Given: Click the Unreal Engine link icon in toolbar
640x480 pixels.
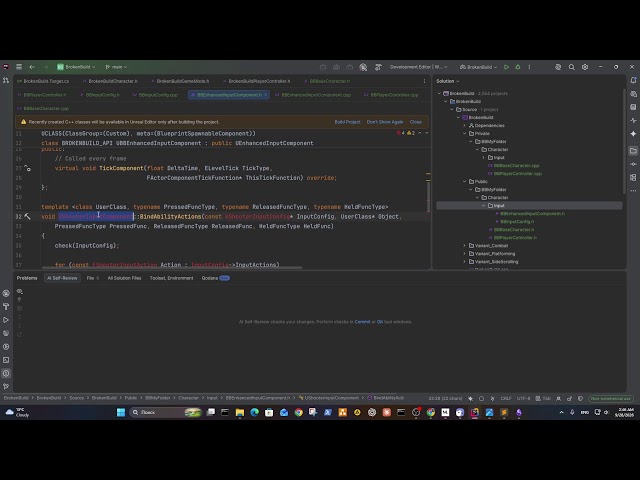Looking at the screenshot, I should [363, 67].
